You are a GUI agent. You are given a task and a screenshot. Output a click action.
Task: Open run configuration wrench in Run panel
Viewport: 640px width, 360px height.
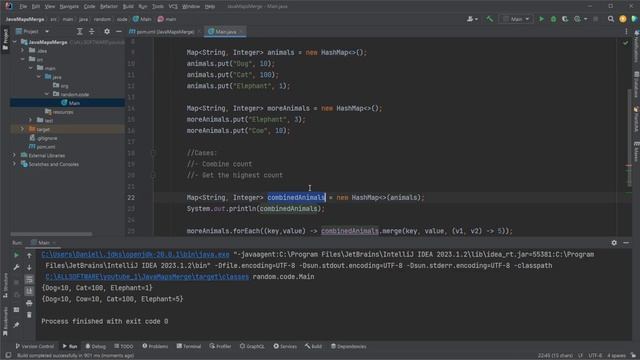16,267
